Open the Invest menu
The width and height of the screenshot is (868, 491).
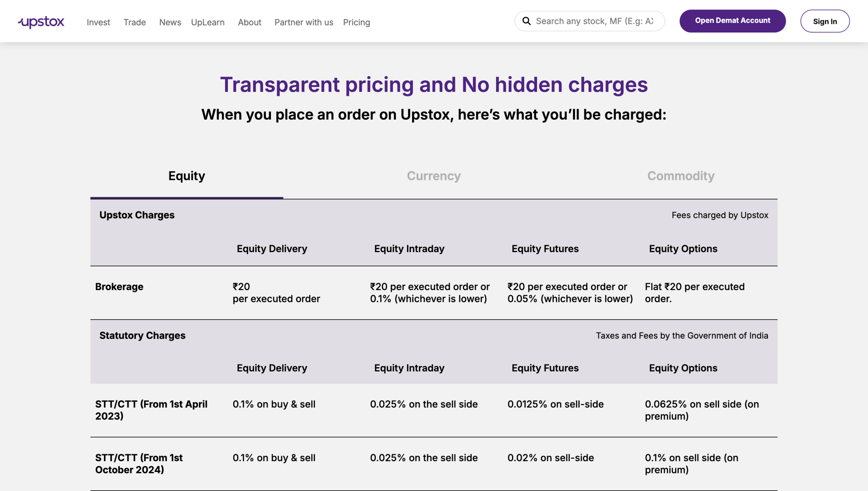click(98, 22)
